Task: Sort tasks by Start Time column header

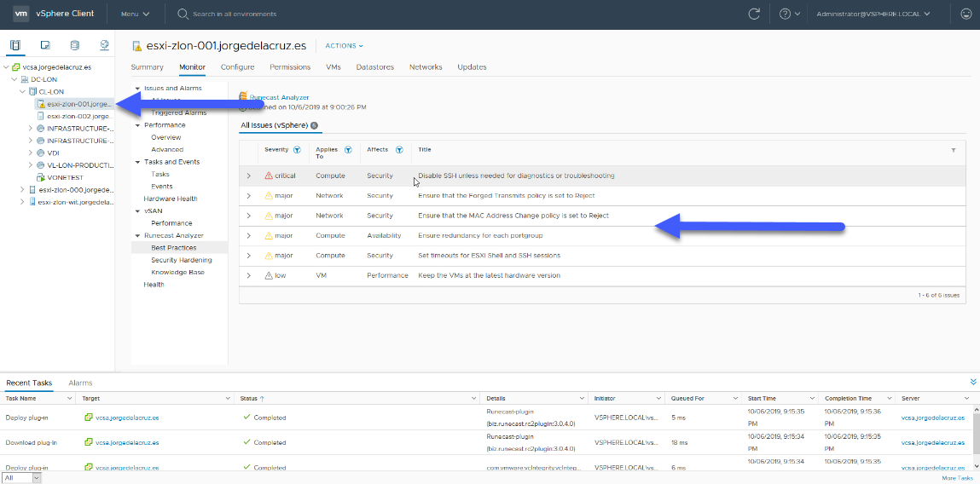Action: tap(762, 398)
